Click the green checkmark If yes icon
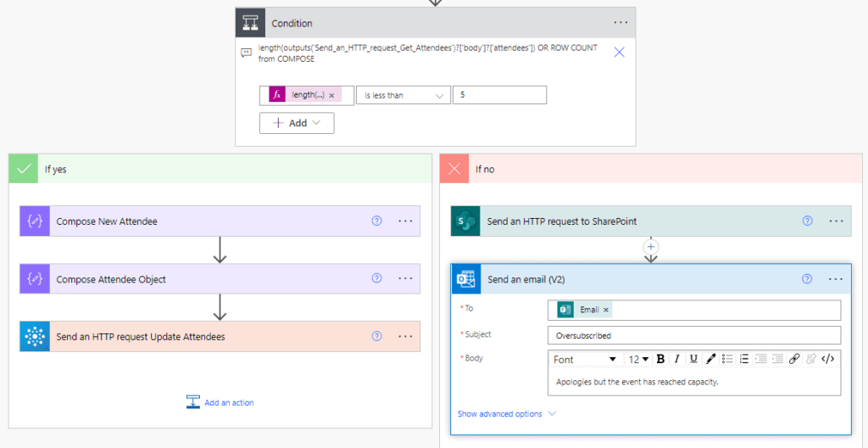 click(x=24, y=169)
